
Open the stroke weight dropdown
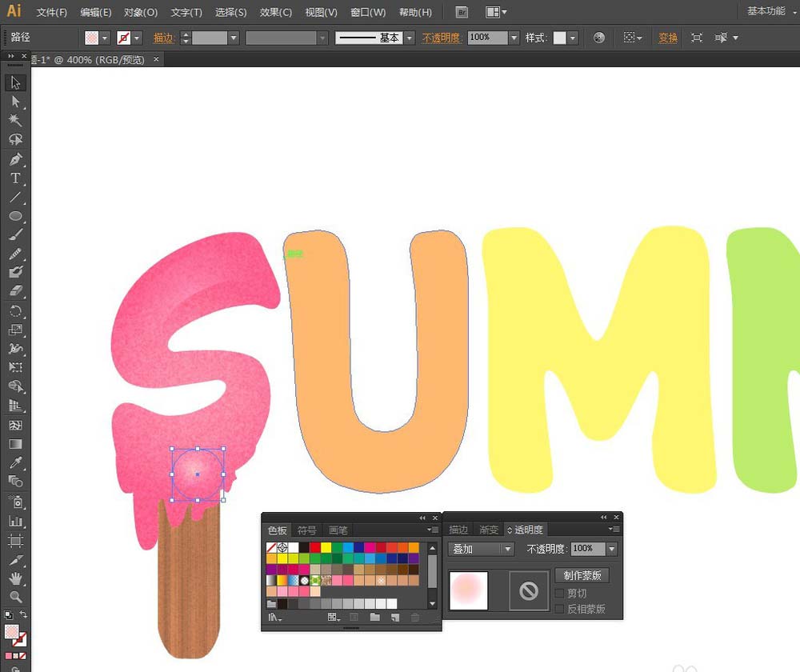(x=234, y=38)
